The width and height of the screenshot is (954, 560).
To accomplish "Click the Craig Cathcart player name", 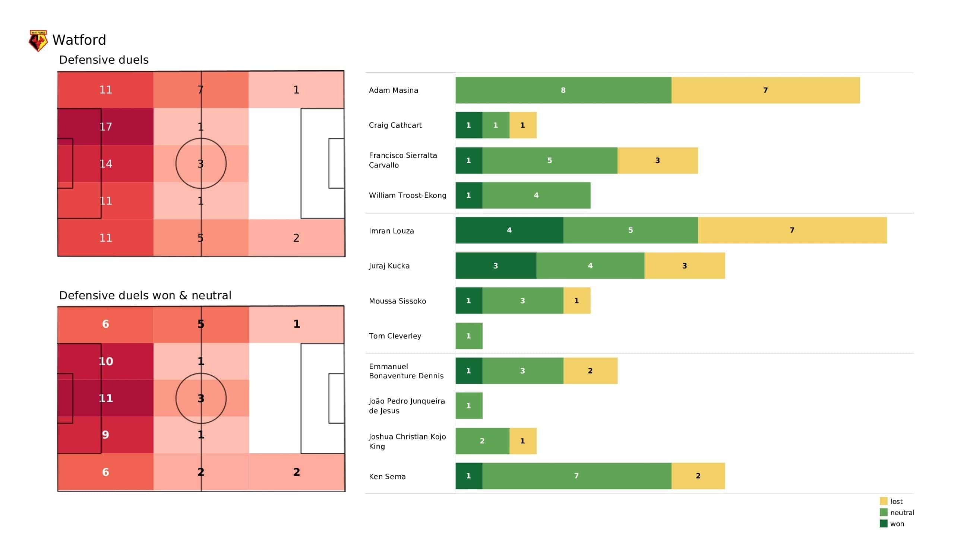I will click(395, 125).
